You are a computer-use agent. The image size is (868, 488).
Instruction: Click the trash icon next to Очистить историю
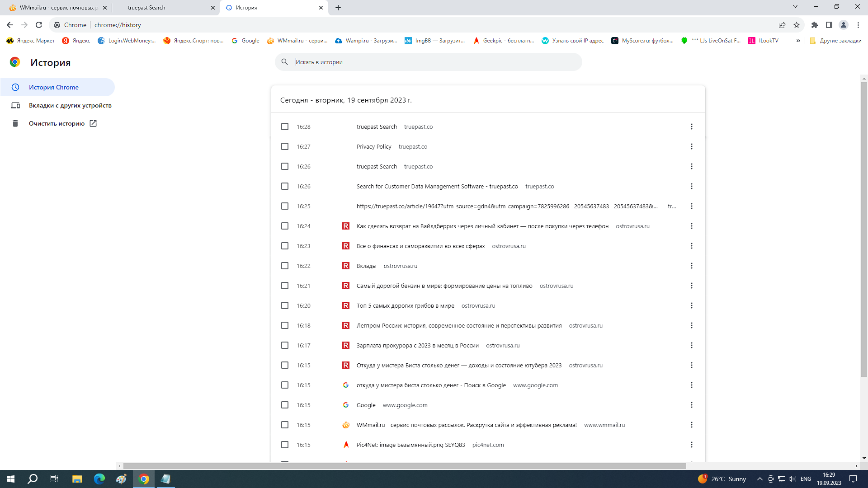coord(15,123)
